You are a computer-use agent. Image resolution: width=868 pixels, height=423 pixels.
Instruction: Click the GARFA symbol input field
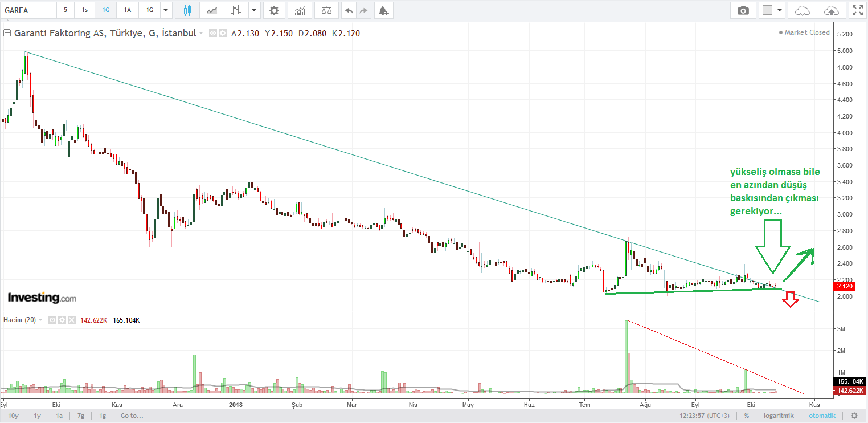[28, 10]
